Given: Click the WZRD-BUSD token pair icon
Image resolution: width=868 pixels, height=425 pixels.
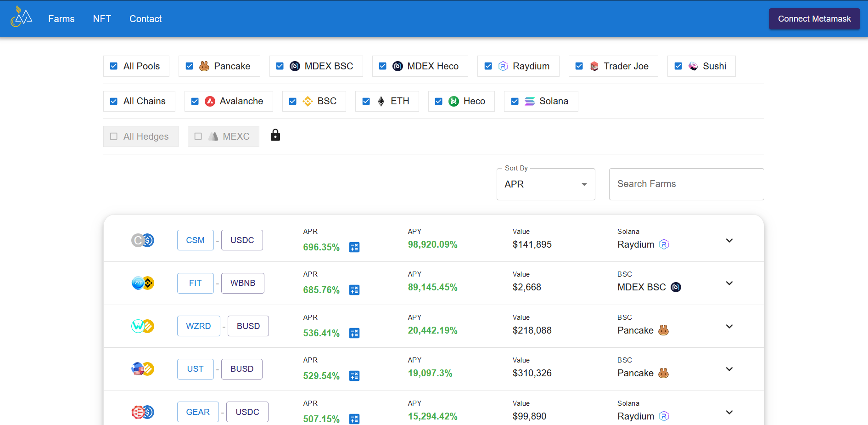Looking at the screenshot, I should click(143, 326).
